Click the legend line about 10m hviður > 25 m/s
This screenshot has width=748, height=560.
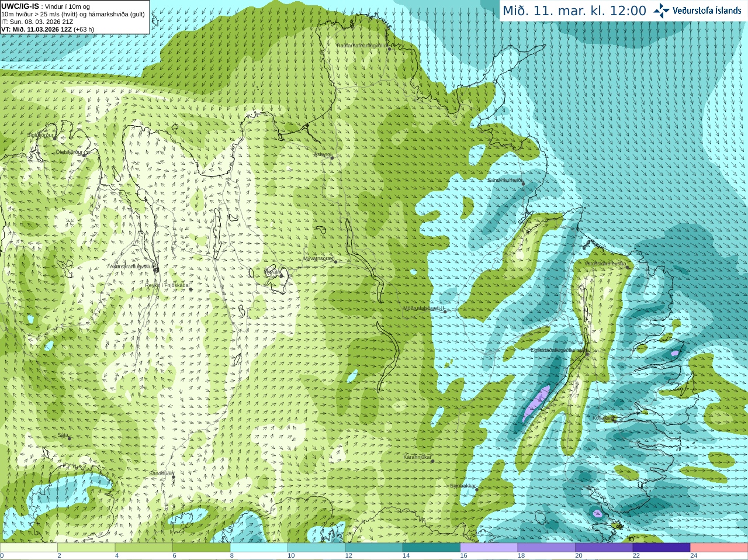pyautogui.click(x=73, y=14)
